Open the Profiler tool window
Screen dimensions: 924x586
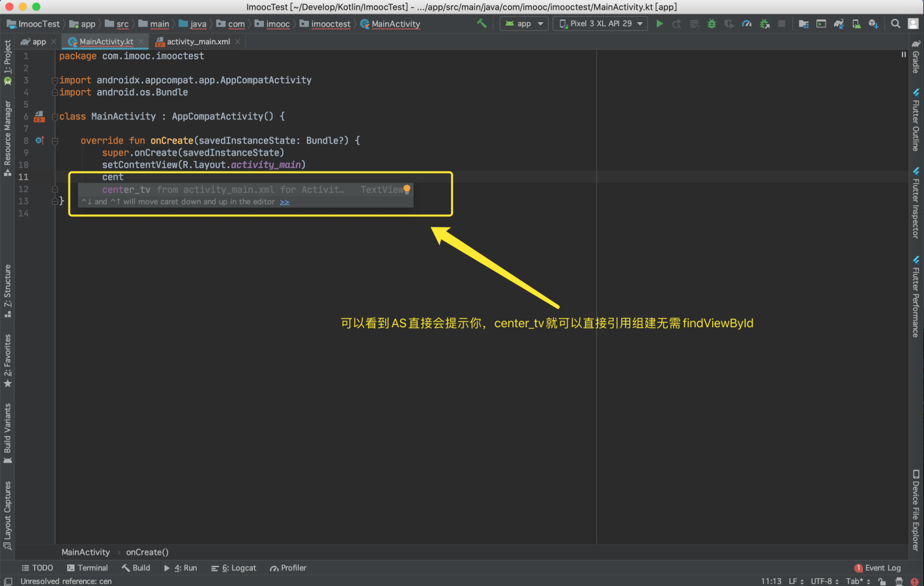click(x=288, y=568)
